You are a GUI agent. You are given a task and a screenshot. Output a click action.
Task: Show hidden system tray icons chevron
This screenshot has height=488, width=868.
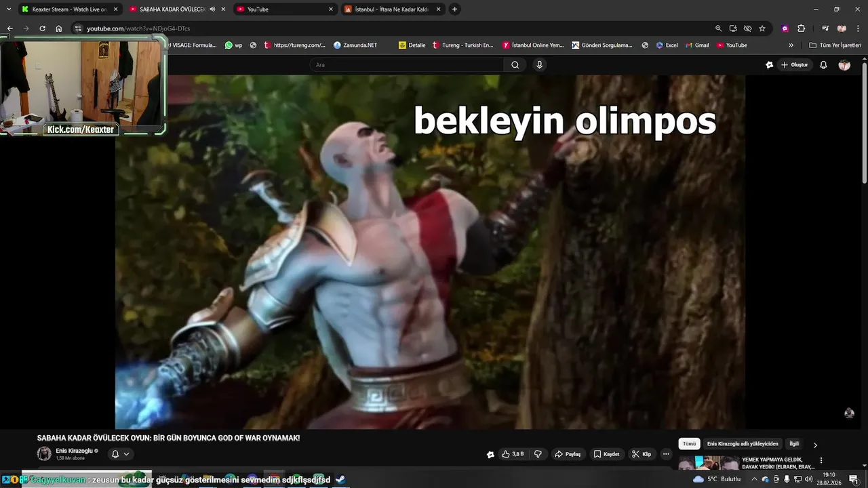click(x=754, y=479)
